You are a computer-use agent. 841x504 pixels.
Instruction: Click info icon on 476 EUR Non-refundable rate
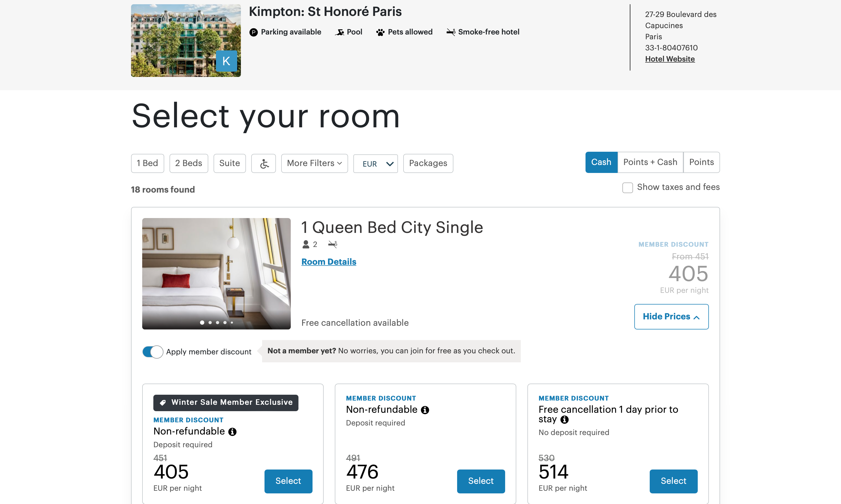pos(425,410)
